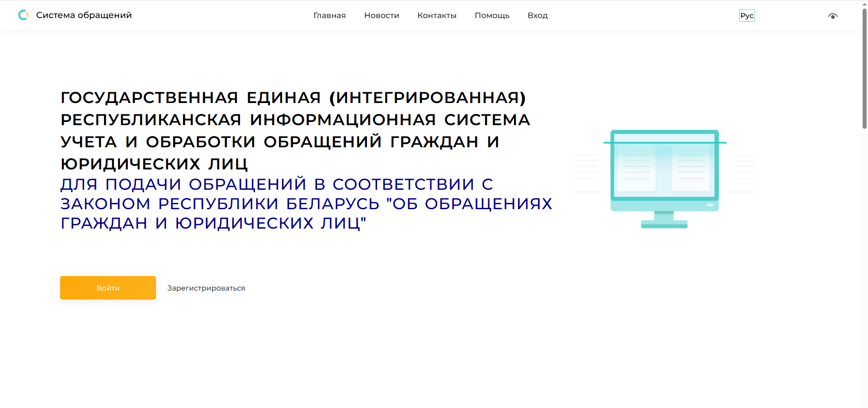This screenshot has width=868, height=408.
Task: Click the empty scrollbar track below thumb
Action: pyautogui.click(x=864, y=271)
